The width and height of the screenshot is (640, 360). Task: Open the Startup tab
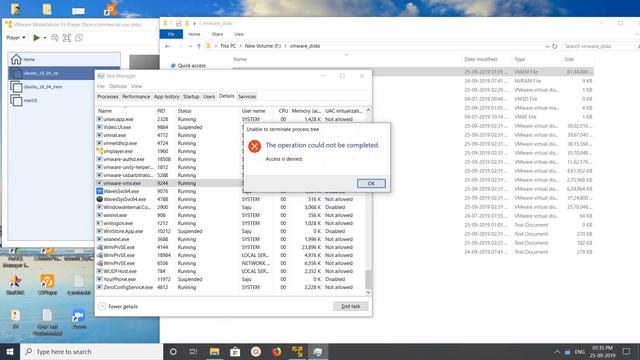(191, 97)
